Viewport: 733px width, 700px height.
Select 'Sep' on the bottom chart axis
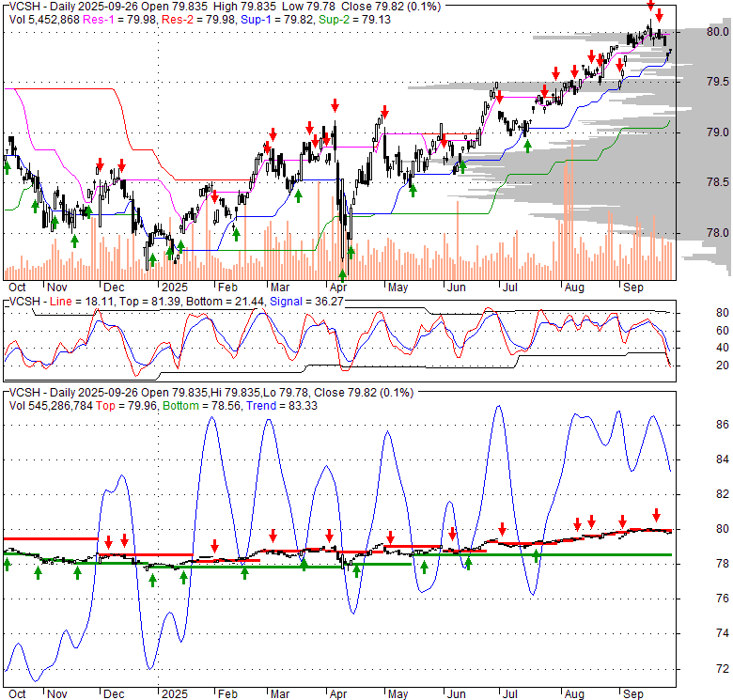click(633, 694)
